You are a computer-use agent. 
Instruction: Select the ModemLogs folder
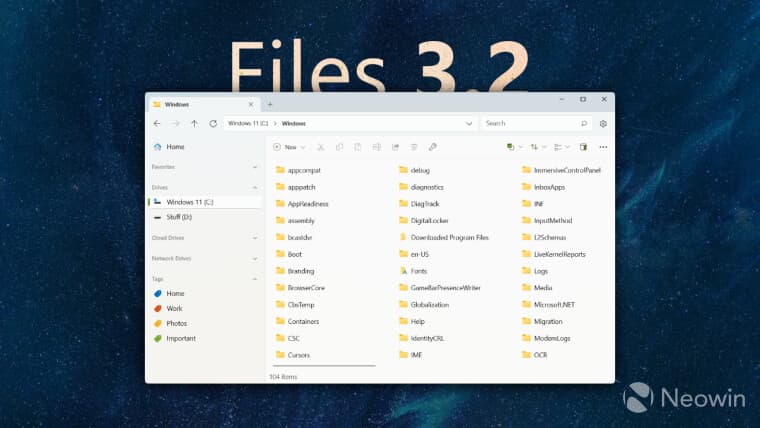(546, 338)
